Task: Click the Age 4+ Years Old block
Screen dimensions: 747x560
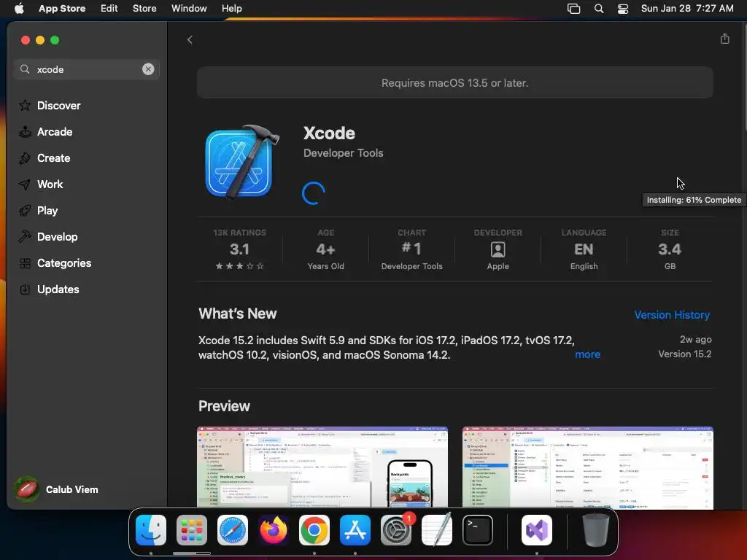Action: point(326,249)
